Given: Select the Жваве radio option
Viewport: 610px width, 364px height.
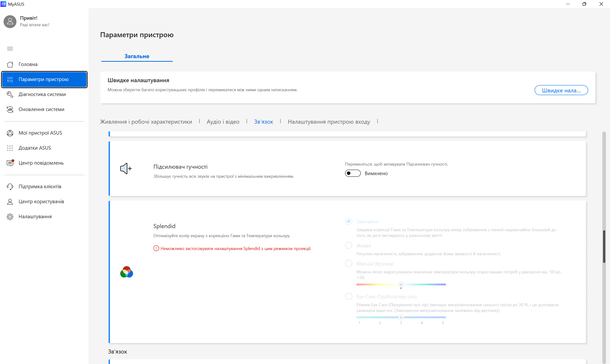Looking at the screenshot, I should [x=349, y=245].
